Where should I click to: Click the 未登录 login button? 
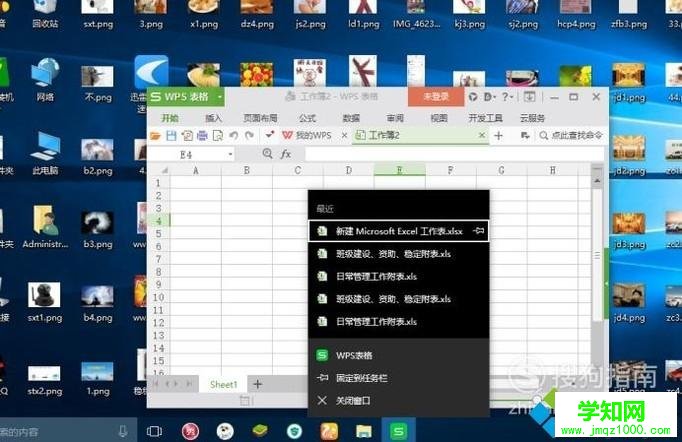click(x=436, y=97)
